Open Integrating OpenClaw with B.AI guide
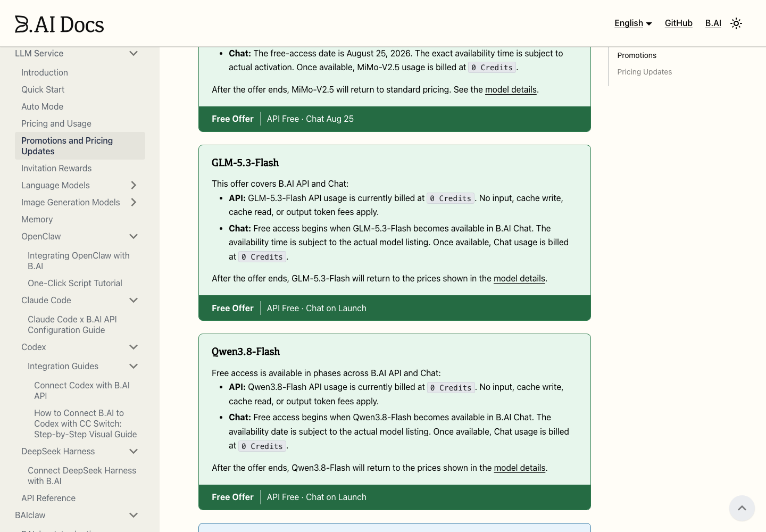 coord(79,261)
